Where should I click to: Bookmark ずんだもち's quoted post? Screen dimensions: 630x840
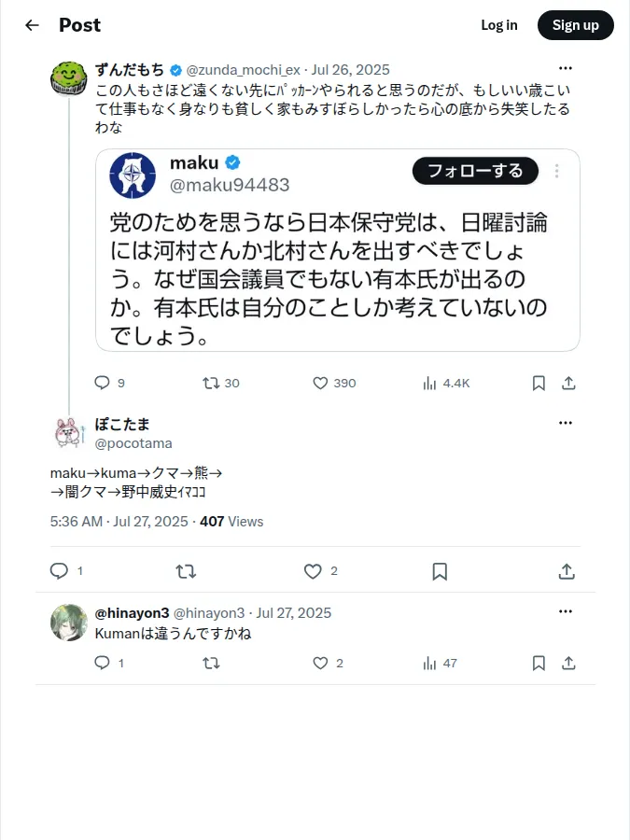[x=539, y=383]
